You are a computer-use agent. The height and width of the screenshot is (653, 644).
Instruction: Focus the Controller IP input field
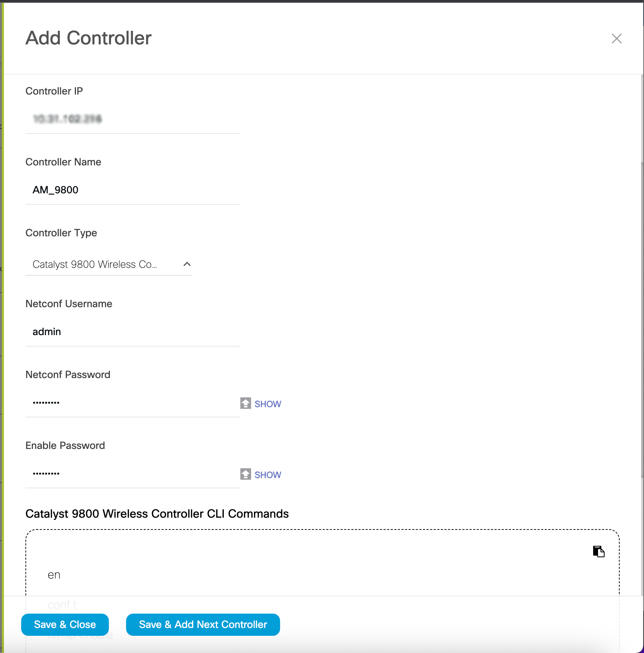click(133, 119)
